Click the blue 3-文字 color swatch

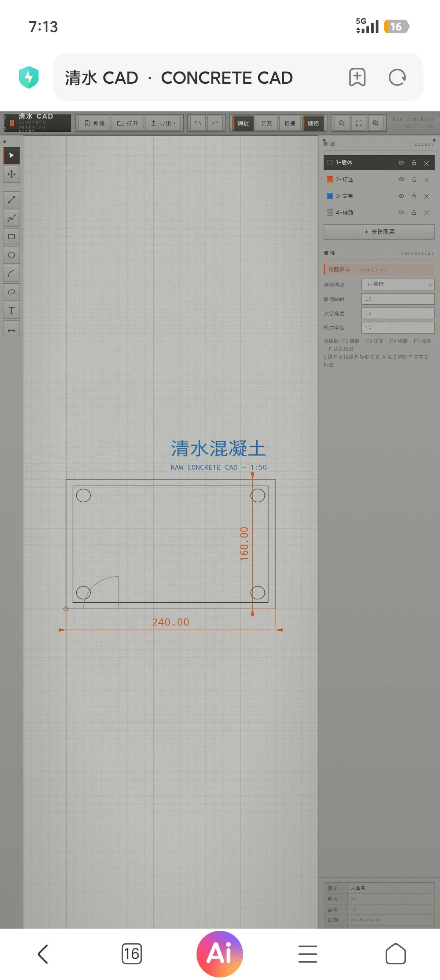pyautogui.click(x=330, y=196)
